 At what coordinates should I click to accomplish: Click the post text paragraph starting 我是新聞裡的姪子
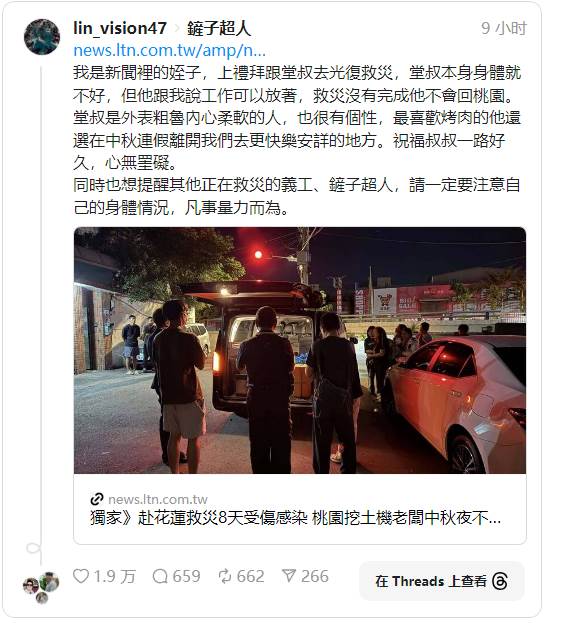click(x=297, y=118)
